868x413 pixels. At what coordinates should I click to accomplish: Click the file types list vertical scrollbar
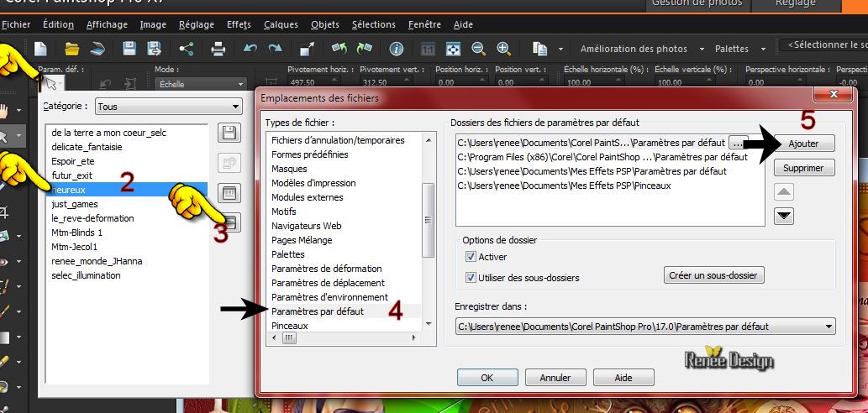pos(429,221)
